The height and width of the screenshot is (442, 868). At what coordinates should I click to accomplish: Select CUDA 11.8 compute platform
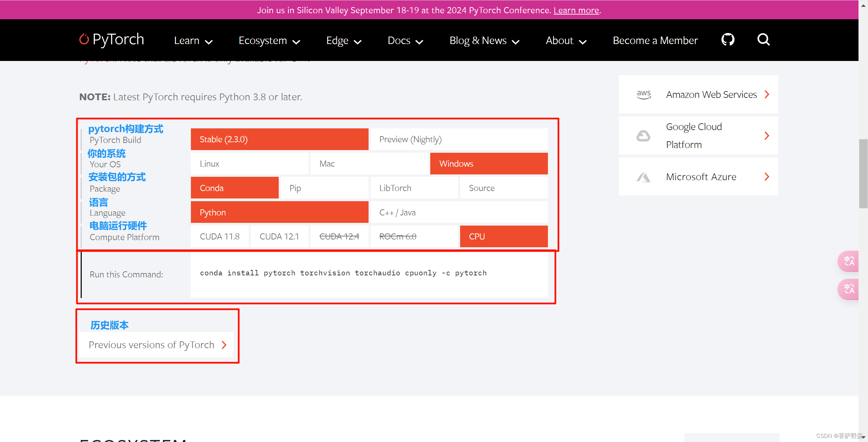click(220, 236)
